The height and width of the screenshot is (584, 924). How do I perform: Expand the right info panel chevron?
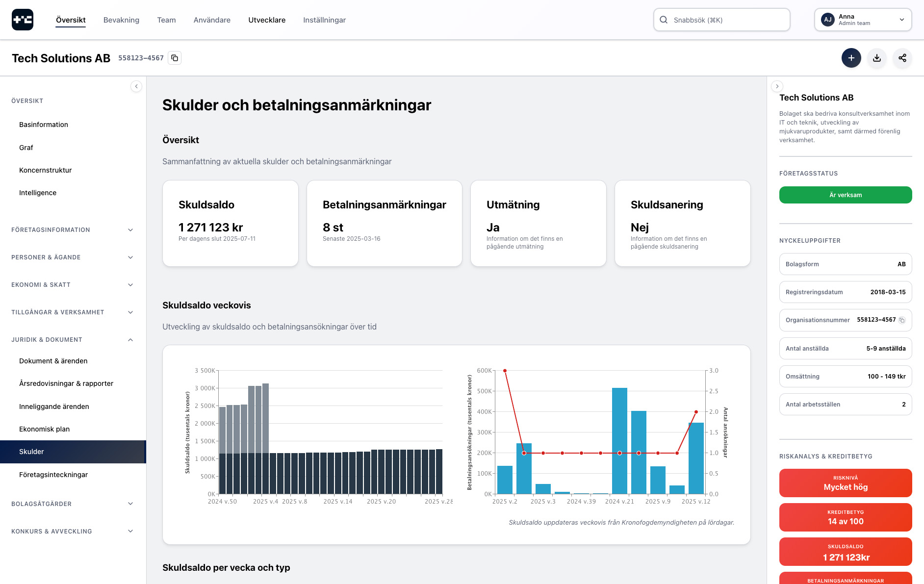[x=777, y=86]
